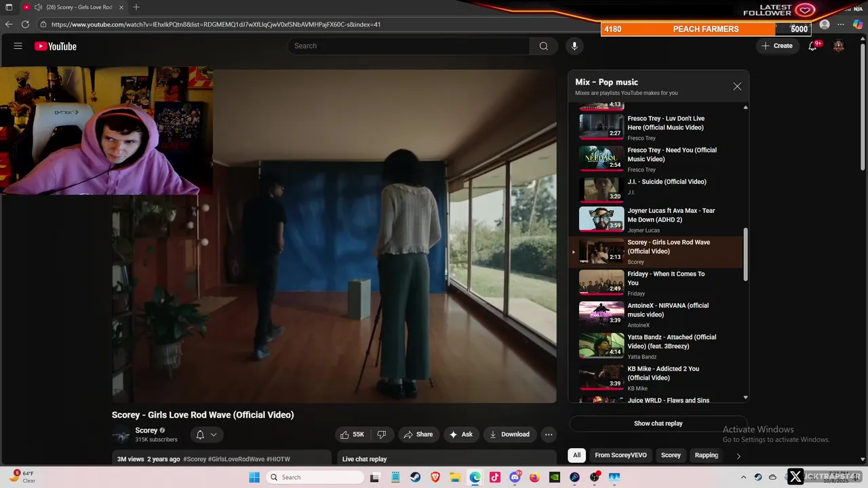Select the Rapping filter chip
868x488 pixels.
click(x=706, y=455)
